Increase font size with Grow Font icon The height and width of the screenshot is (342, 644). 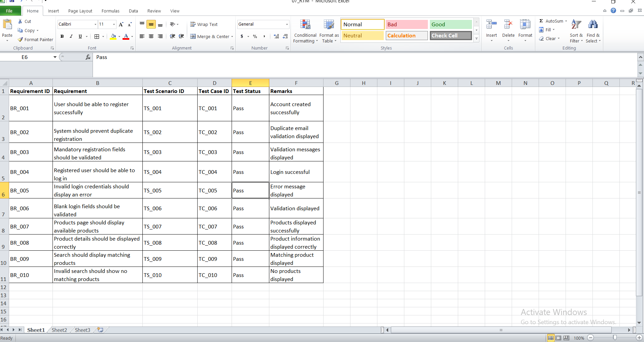coord(121,24)
